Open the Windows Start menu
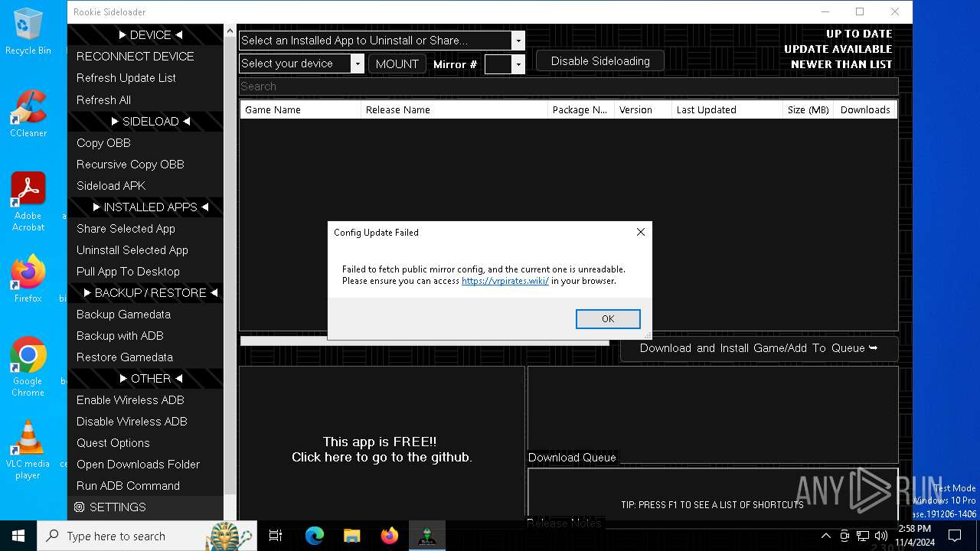This screenshot has height=551, width=980. coord(18,536)
